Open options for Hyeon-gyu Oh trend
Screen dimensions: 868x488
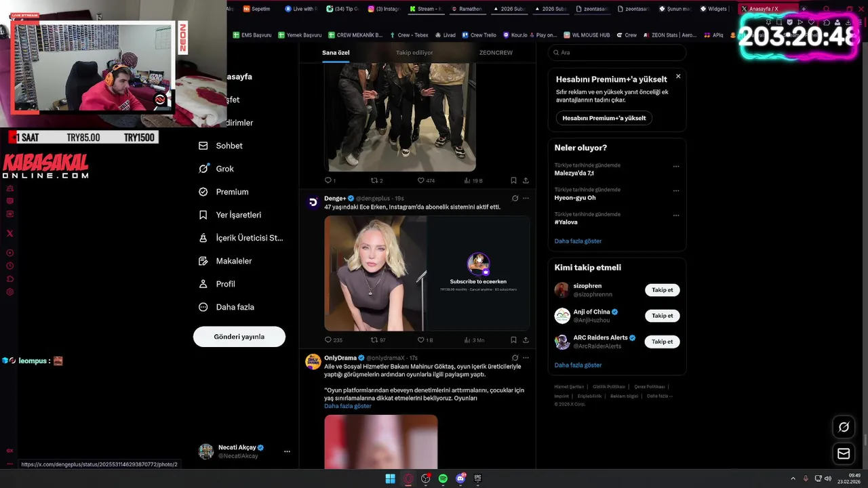click(x=676, y=190)
